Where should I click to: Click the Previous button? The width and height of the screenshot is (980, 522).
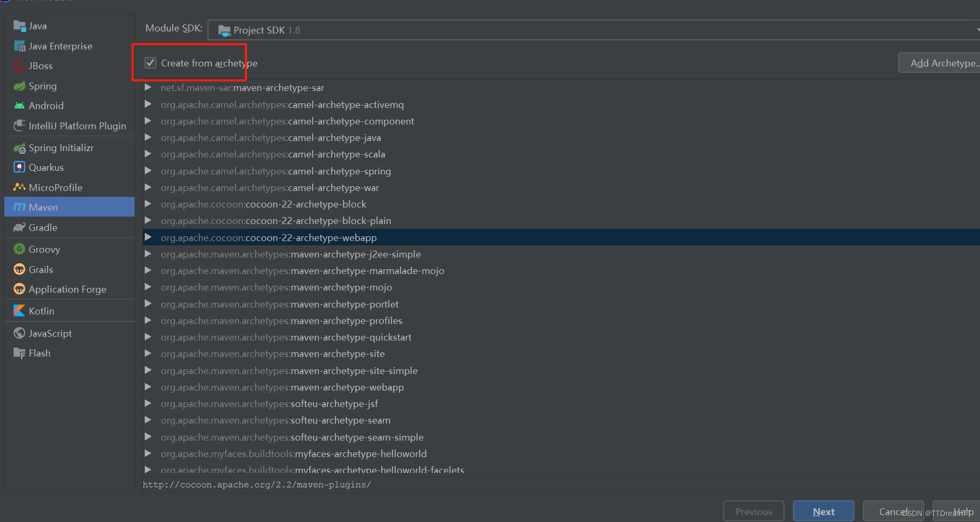[754, 511]
